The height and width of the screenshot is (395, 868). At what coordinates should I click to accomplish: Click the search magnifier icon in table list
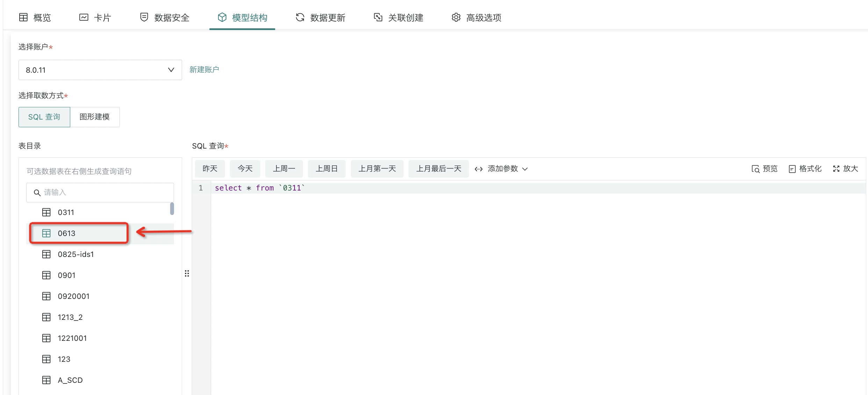[37, 193]
